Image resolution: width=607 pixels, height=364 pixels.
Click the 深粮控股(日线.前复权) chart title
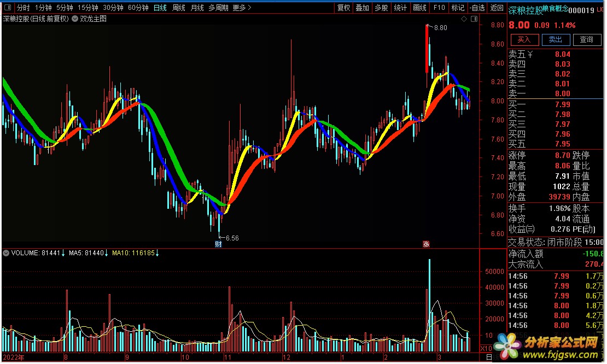coord(36,19)
